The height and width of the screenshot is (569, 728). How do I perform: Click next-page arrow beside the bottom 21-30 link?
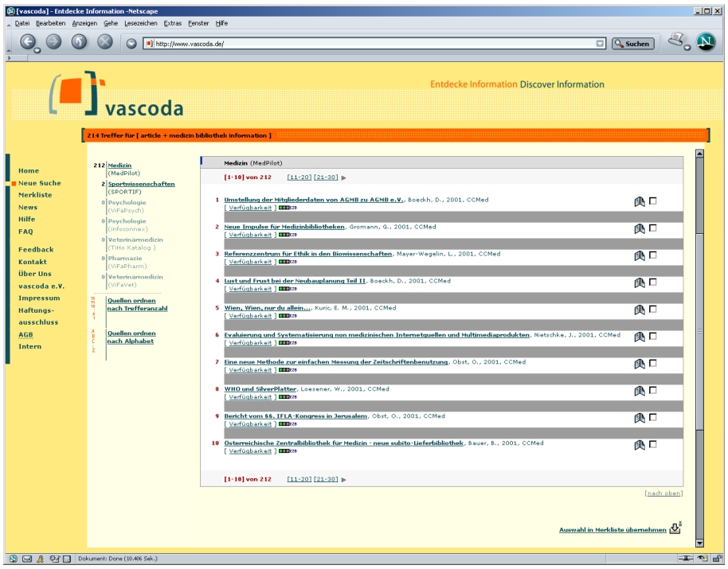(343, 480)
